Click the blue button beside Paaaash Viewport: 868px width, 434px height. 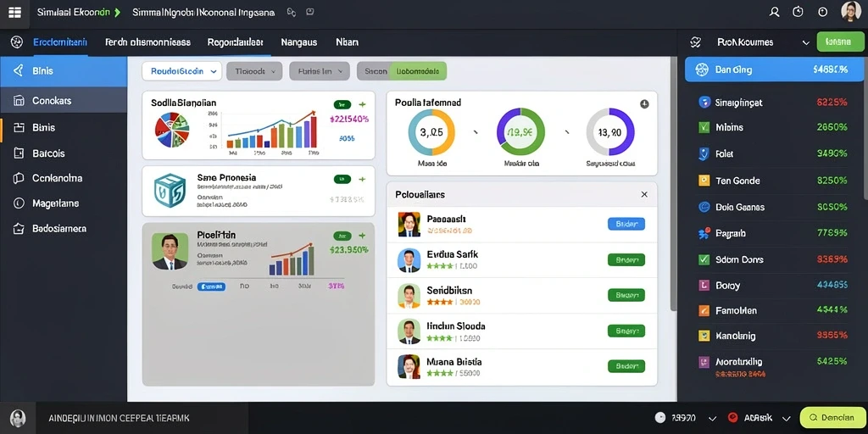click(x=626, y=224)
